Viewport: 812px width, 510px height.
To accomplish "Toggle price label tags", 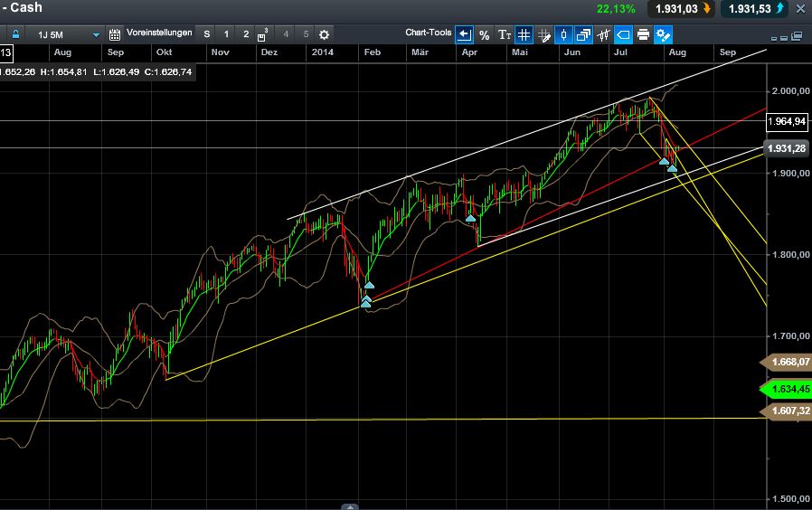I will (623, 34).
